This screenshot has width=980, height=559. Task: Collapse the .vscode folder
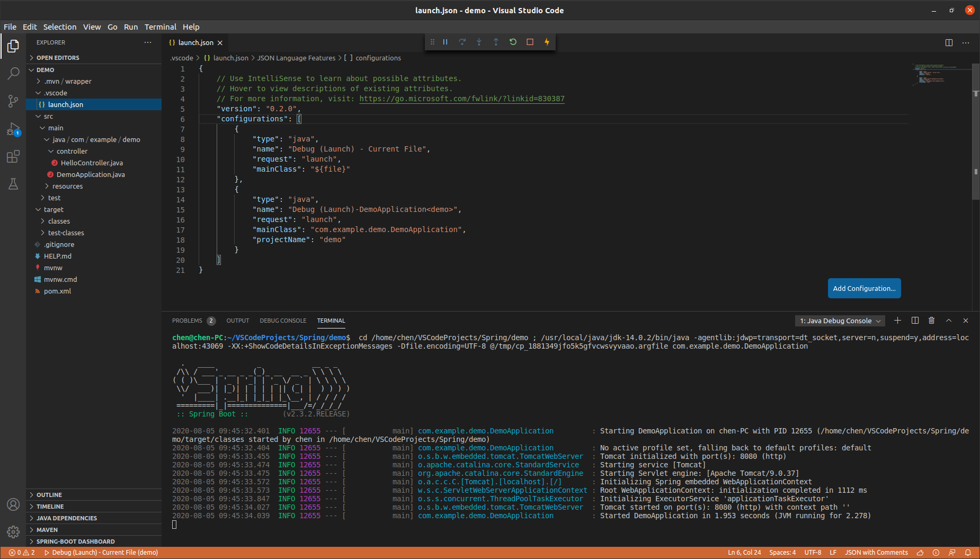[94, 93]
